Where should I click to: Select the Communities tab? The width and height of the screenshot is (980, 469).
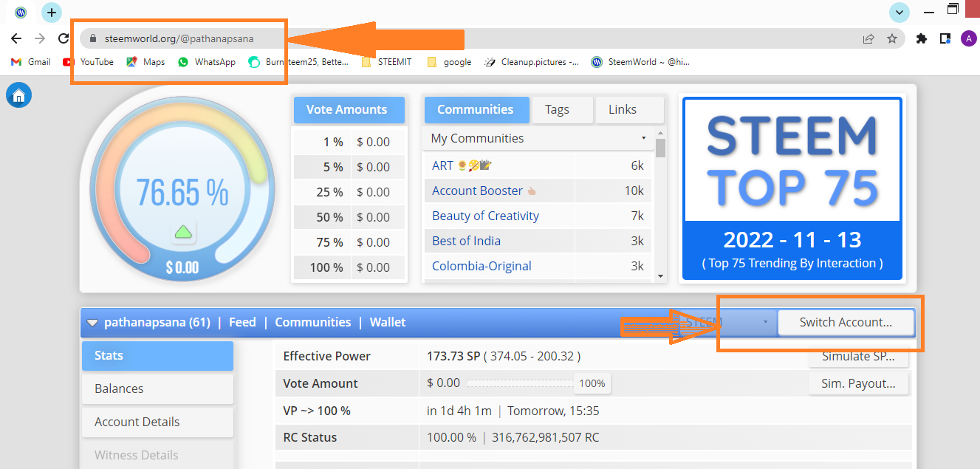[476, 109]
